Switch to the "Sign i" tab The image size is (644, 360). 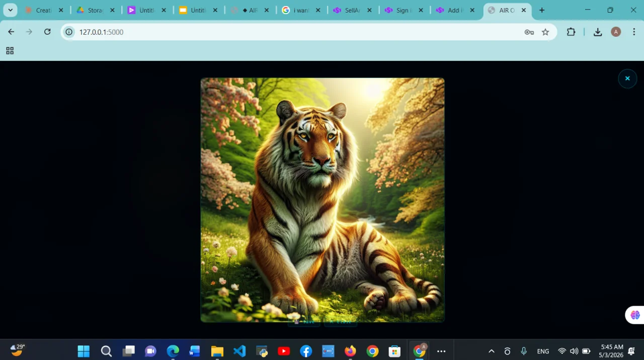pyautogui.click(x=404, y=10)
